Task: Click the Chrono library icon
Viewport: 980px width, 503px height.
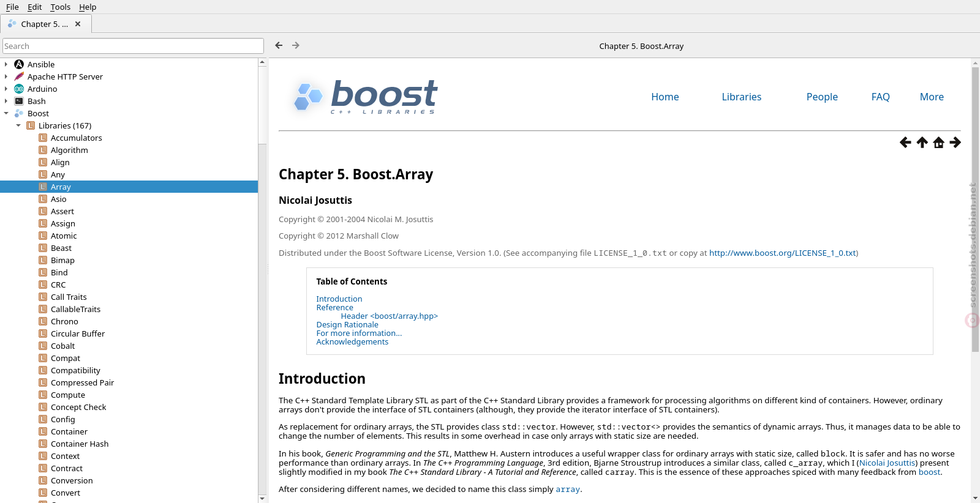Action: click(x=43, y=321)
